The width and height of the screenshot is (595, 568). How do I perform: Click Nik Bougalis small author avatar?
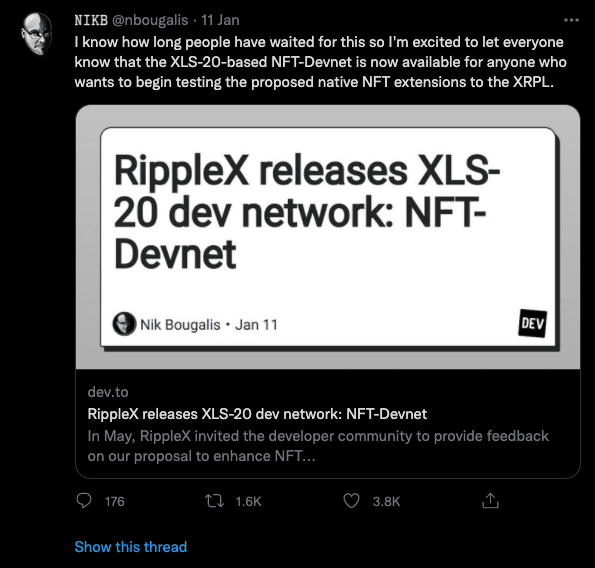coord(124,324)
